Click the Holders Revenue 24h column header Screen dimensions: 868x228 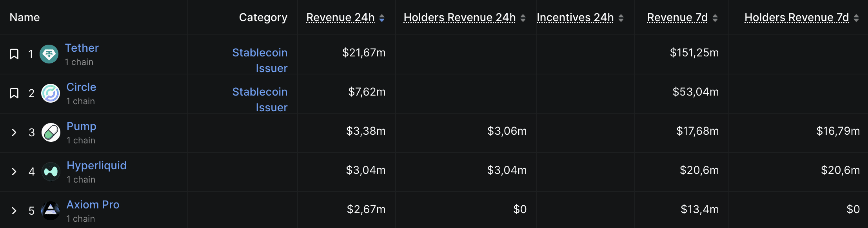(459, 18)
